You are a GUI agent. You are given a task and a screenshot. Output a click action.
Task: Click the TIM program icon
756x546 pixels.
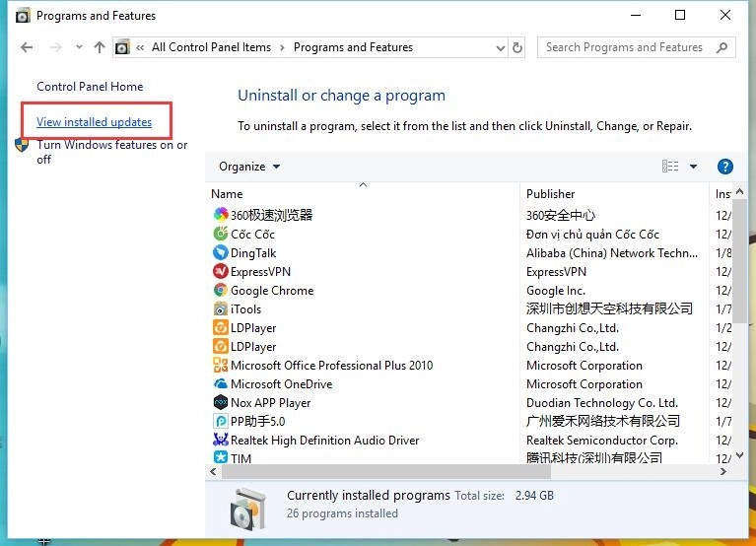tap(221, 457)
